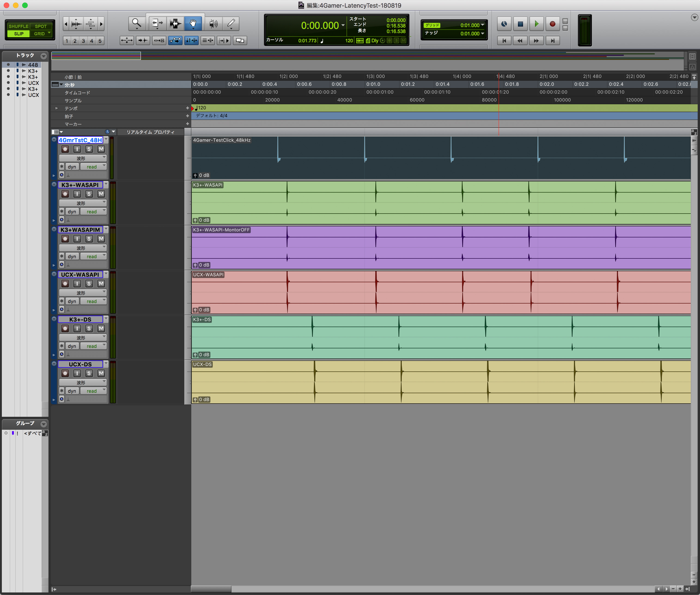Open the Groups list popup menu
This screenshot has width=700, height=595.
pyautogui.click(x=43, y=424)
